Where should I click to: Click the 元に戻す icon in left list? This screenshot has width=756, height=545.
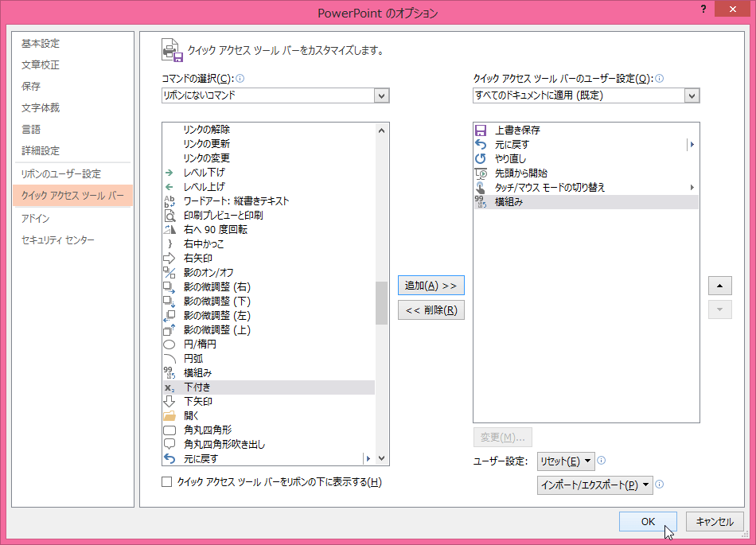click(170, 459)
